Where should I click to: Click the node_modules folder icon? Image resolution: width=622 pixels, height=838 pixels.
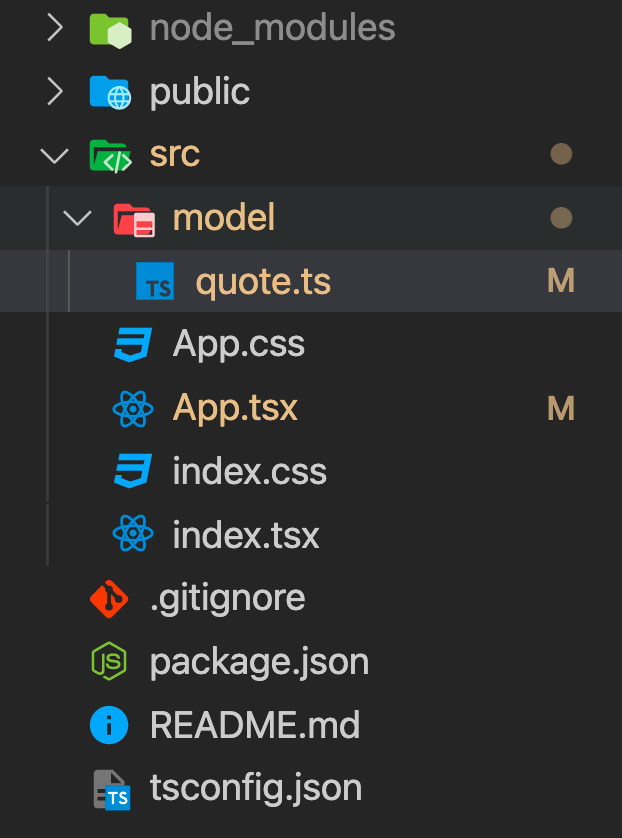(110, 27)
